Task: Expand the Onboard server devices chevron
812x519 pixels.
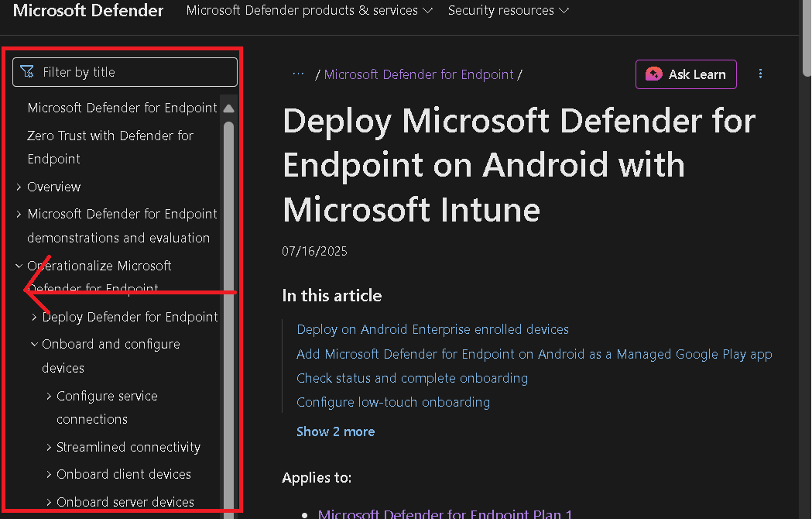Action: pos(49,502)
